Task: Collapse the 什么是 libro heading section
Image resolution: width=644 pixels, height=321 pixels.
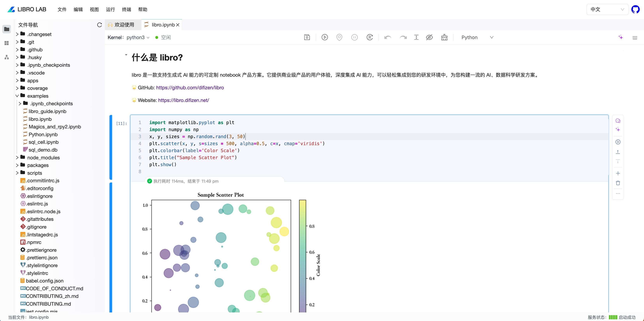Action: [126, 55]
